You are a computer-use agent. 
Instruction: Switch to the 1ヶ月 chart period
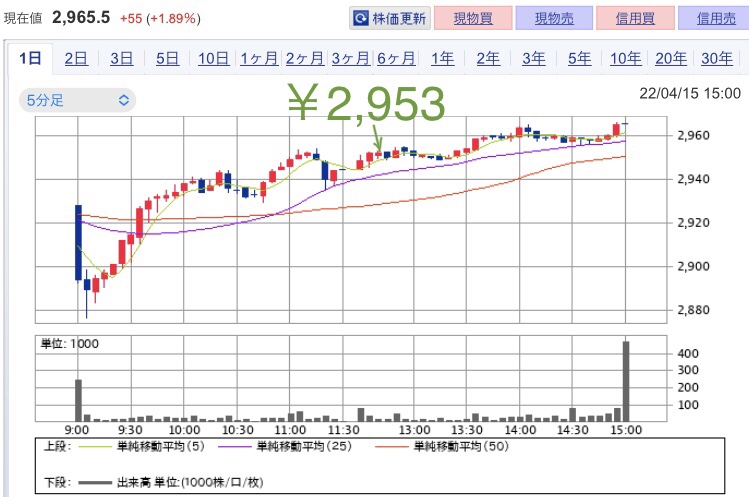click(x=259, y=59)
